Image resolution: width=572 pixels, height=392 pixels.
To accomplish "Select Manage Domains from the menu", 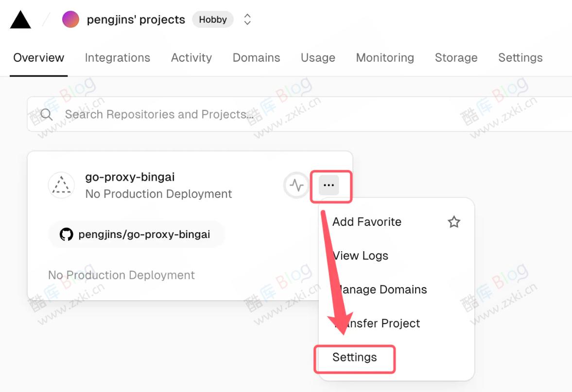I will pyautogui.click(x=380, y=290).
